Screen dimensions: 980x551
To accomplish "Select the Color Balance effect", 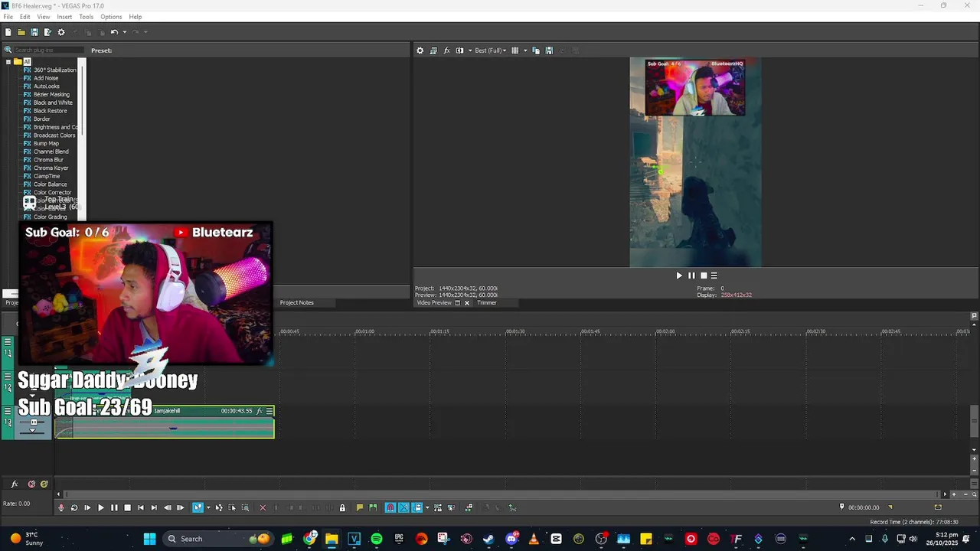I will pyautogui.click(x=50, y=184).
